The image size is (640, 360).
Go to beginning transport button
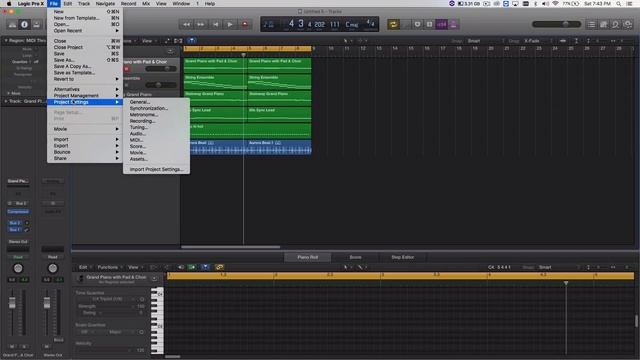[215, 24]
